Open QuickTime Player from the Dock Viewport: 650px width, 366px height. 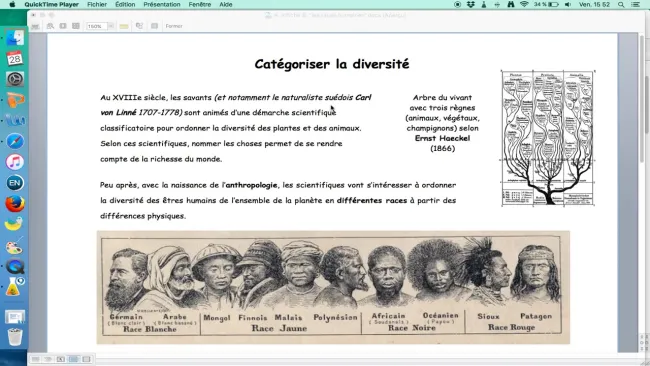15,266
